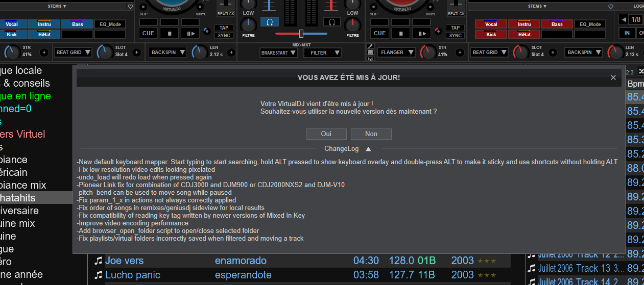Stop the right deck with square stop button

click(400, 33)
